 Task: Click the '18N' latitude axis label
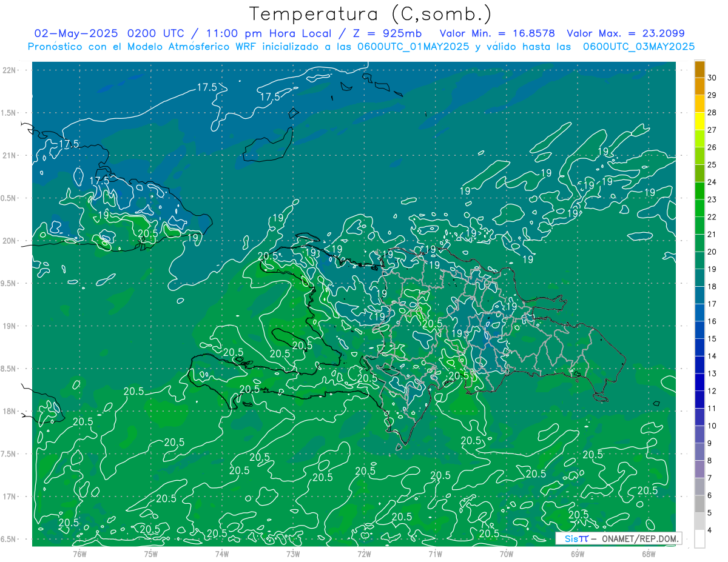pos(10,411)
